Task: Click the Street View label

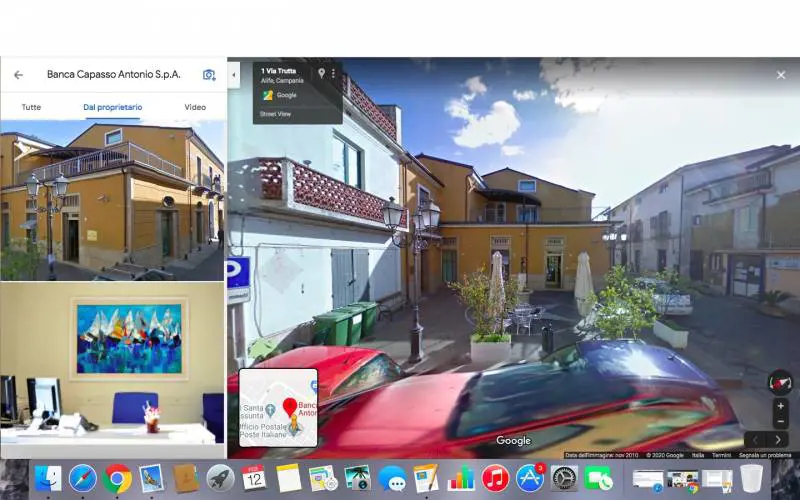Action: (275, 114)
